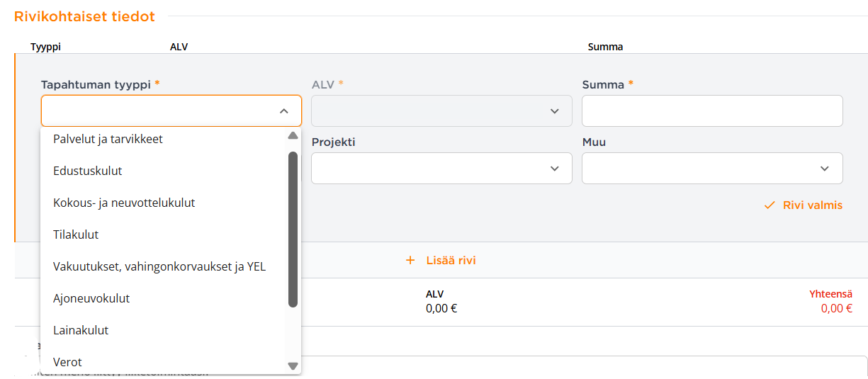The image size is (868, 379).
Task: Click the dropdown list scroll down arrow
Action: point(293,366)
